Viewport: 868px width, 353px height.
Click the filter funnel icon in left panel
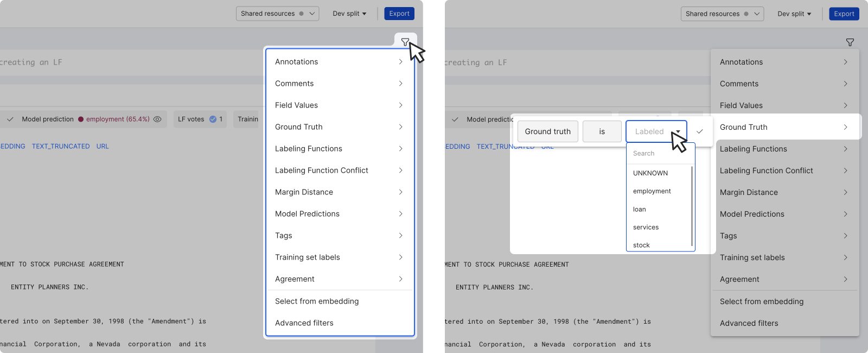point(405,42)
